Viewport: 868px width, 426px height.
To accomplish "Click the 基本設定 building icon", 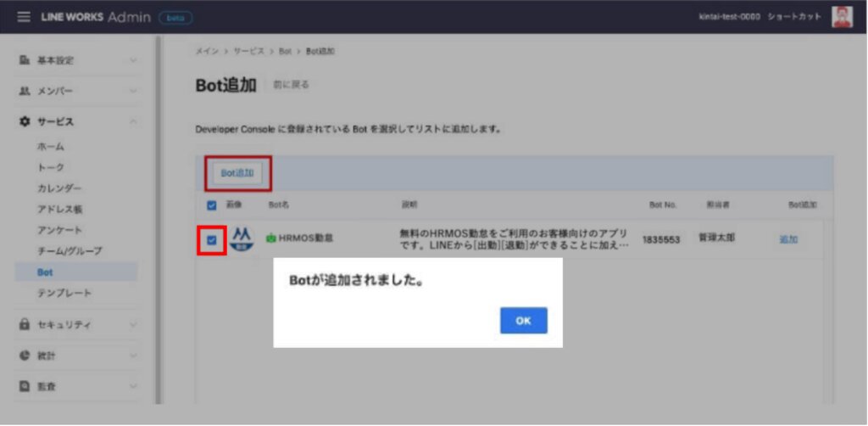I will [x=25, y=61].
